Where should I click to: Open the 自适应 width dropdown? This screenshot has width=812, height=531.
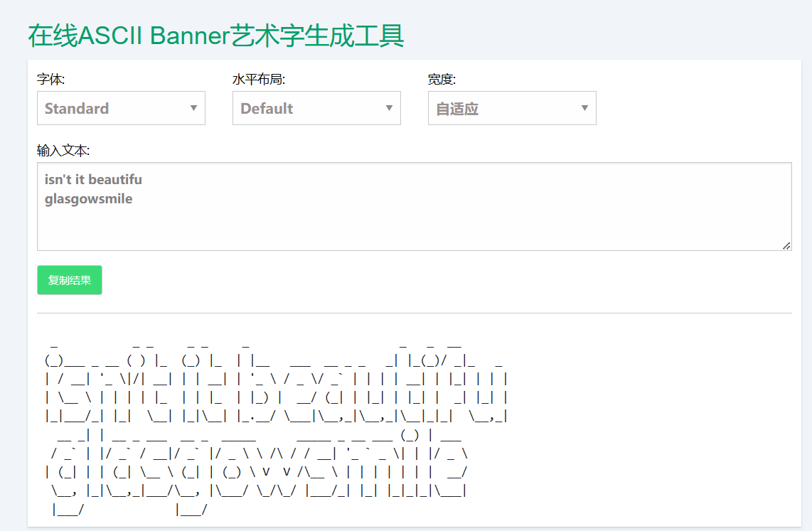point(512,108)
